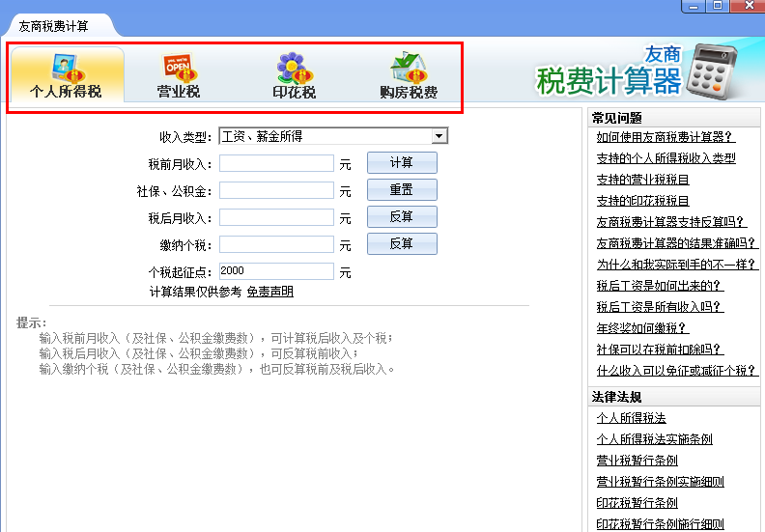765x532 pixels.
Task: Open the 营业税暂行条例 link
Action: (637, 461)
